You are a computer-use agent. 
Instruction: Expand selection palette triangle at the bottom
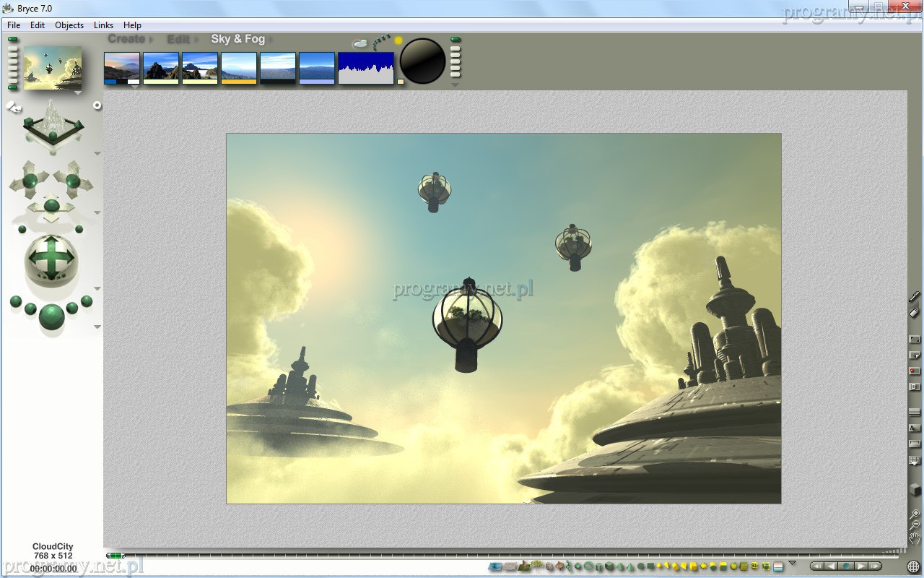click(x=792, y=564)
